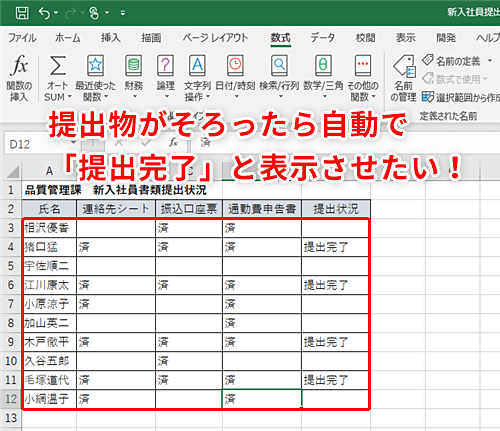Click the Name Box showing D12

click(40, 144)
